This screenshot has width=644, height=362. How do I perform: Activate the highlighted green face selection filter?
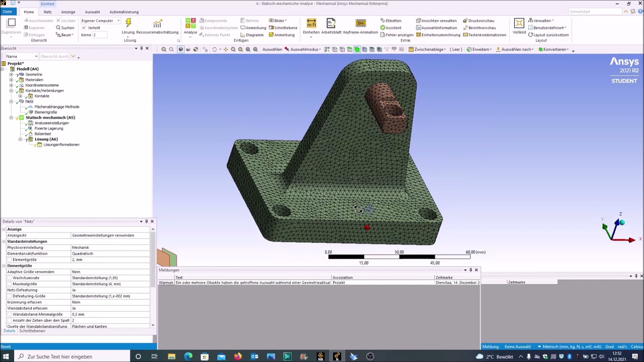[357, 49]
